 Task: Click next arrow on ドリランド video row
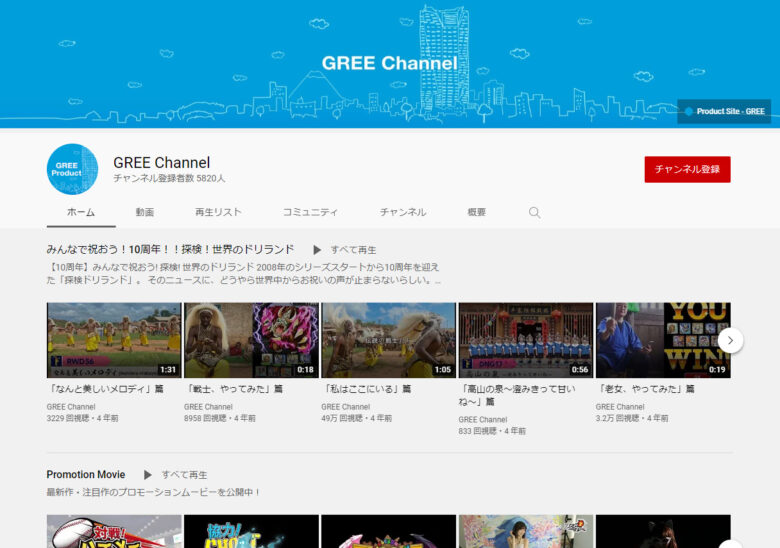730,341
